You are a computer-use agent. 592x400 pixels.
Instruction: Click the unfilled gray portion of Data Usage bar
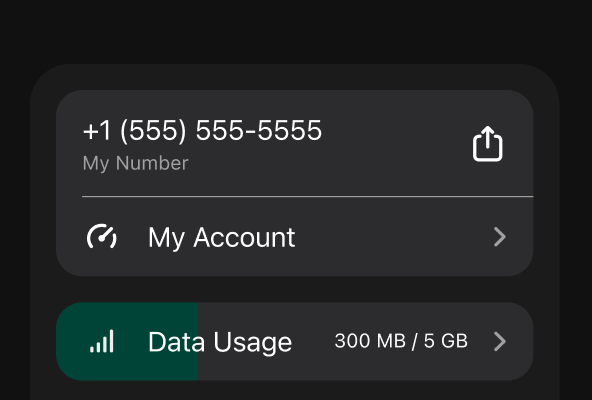365,341
